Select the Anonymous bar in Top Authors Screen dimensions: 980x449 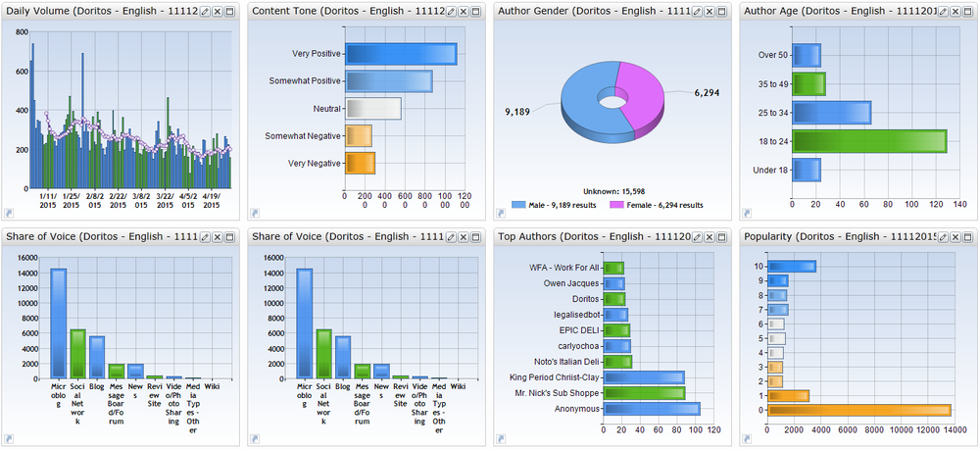[652, 409]
